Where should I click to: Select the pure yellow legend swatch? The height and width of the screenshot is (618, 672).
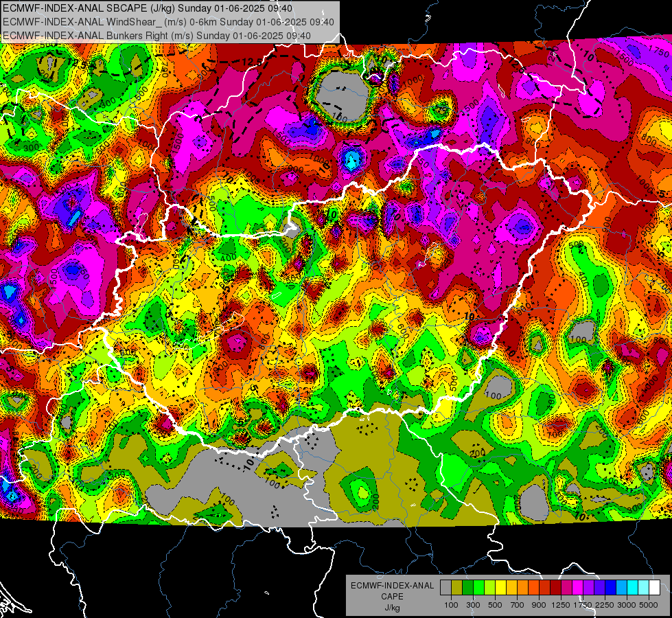(x=500, y=588)
